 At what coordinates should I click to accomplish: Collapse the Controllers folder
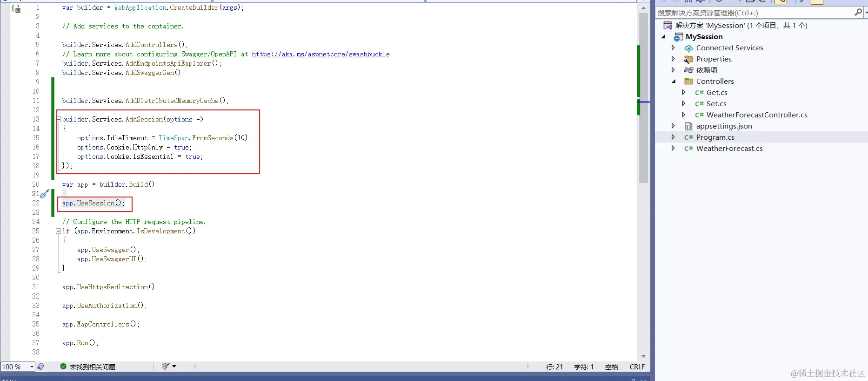674,82
